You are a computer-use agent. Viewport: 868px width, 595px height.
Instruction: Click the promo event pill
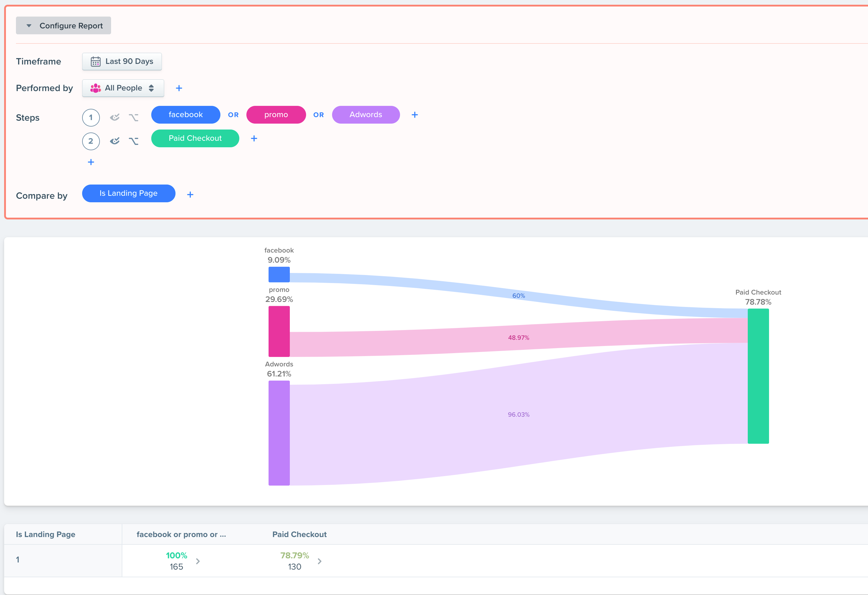[276, 115]
